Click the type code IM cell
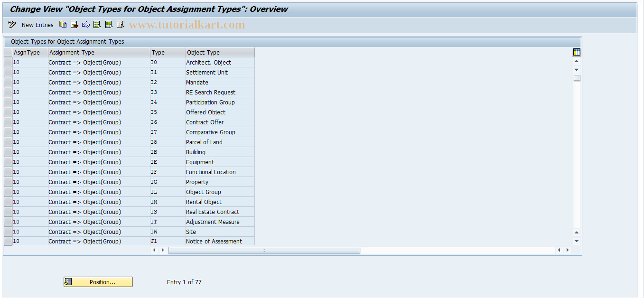644x298 pixels. click(x=168, y=202)
